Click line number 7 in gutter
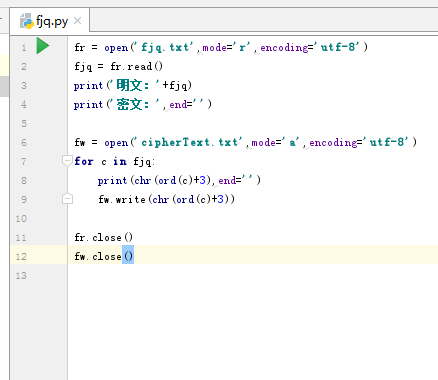This screenshot has height=380, width=438. pos(24,162)
